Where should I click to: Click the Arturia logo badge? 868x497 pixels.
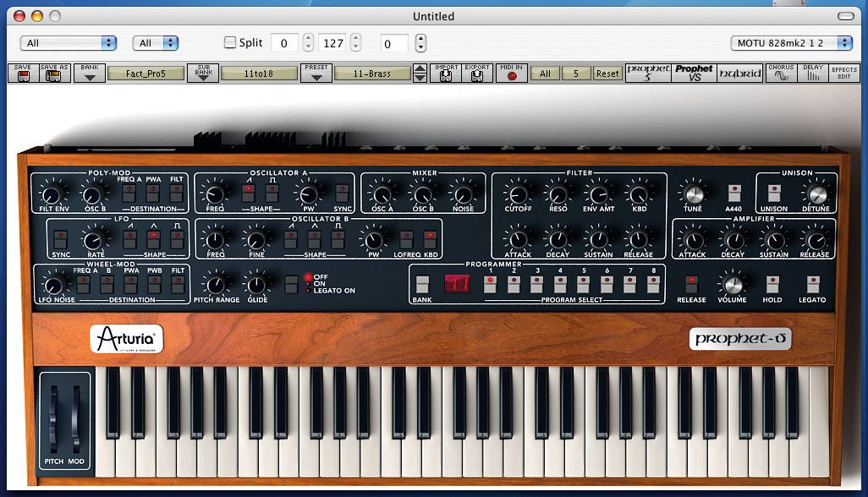point(126,338)
